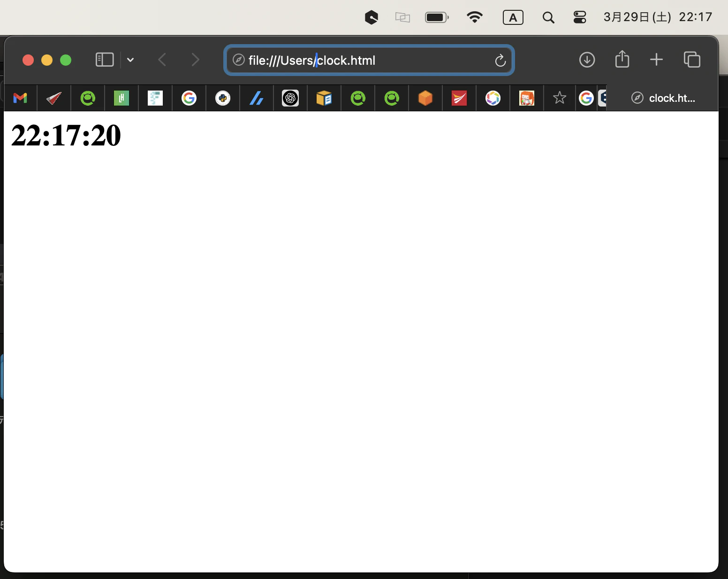Switch to the red paper plane pinned tab
Viewport: 728px width, 579px height.
[x=54, y=98]
